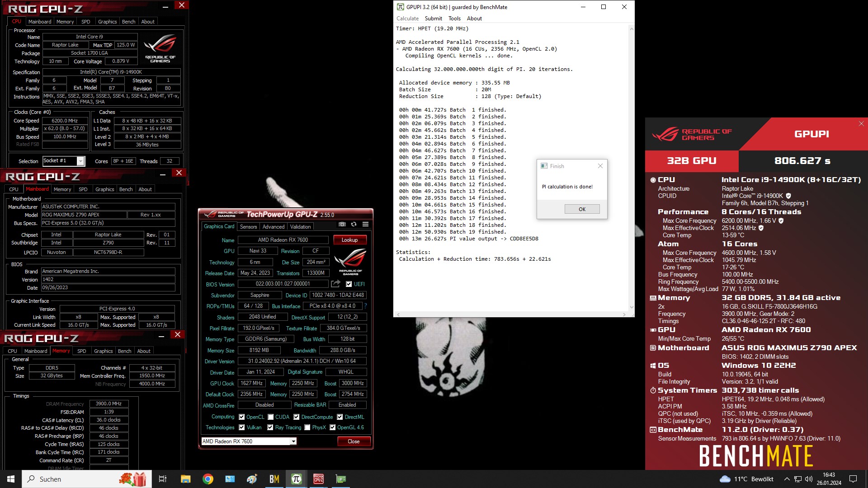Open Task View from the taskbar
This screenshot has height=488, width=868.
pos(163,479)
